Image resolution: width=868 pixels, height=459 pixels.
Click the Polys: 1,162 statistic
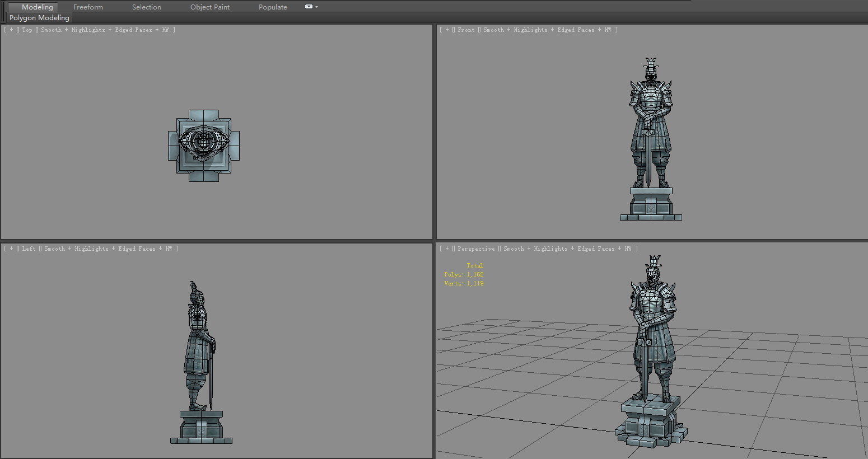[464, 274]
